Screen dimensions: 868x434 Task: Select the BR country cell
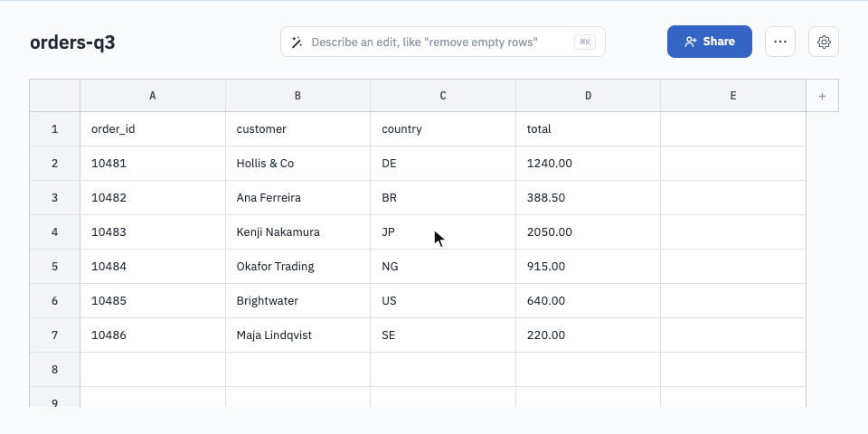pos(443,198)
